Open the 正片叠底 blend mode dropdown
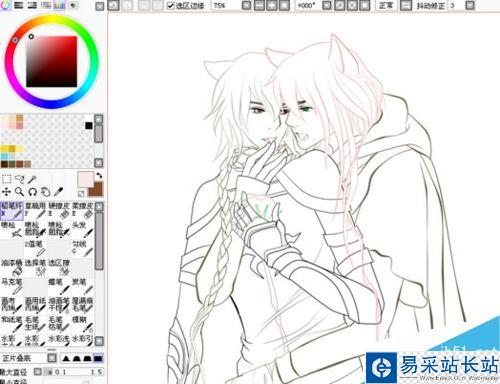This screenshot has width=500, height=384. click(x=52, y=358)
